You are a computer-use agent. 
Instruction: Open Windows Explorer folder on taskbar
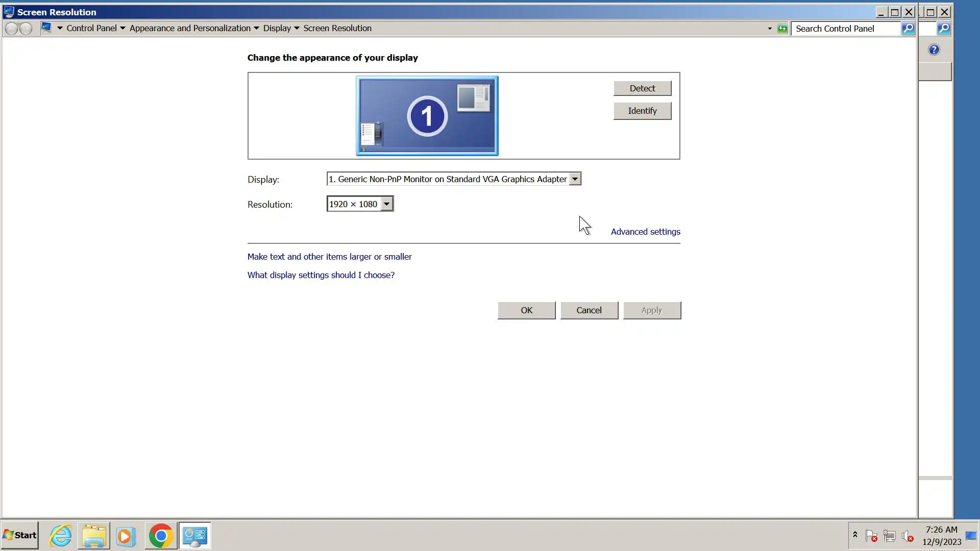pos(94,536)
